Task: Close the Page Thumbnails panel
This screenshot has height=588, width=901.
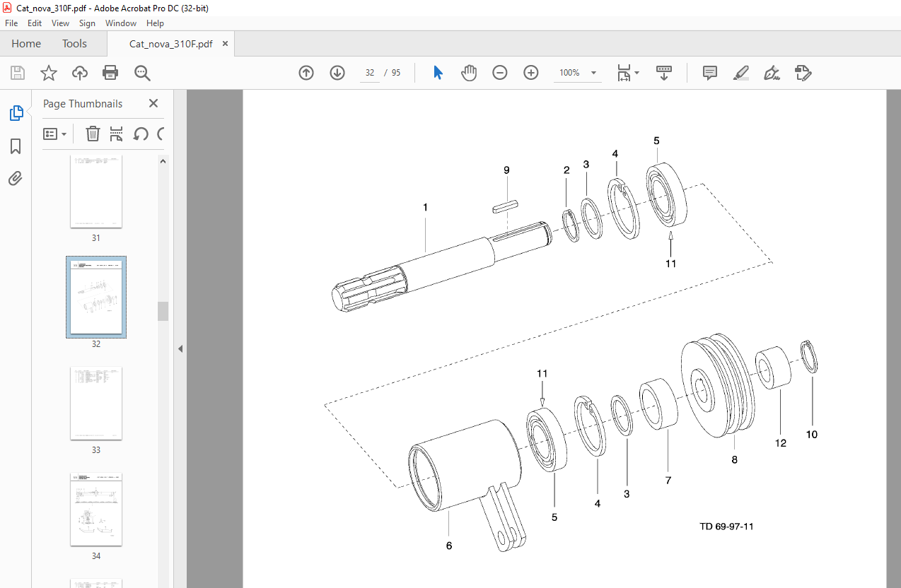Action: [153, 103]
